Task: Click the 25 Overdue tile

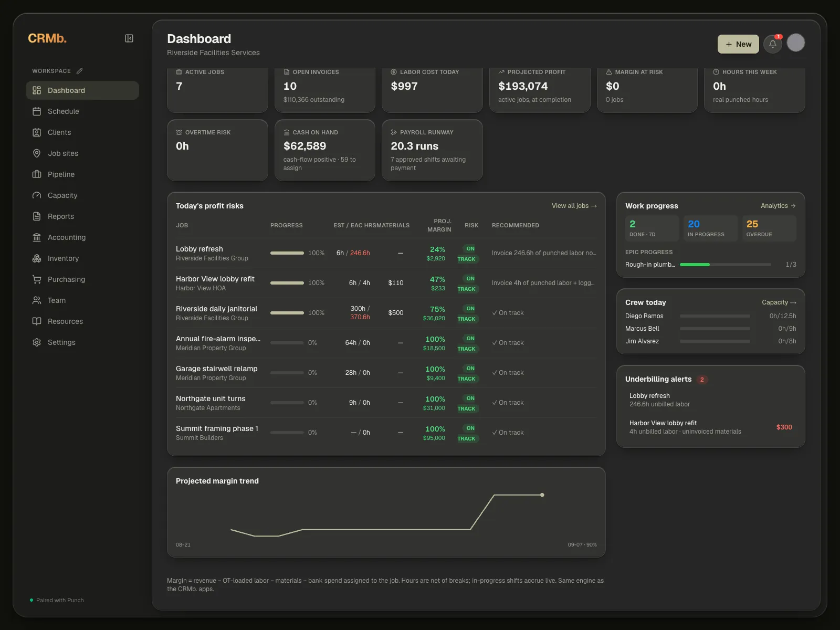Action: [x=769, y=228]
